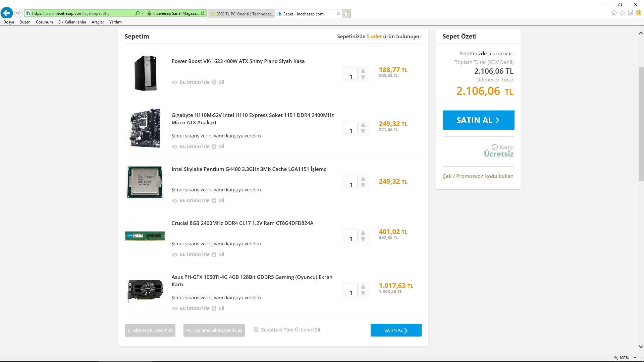Click the browser back arrow button
The image size is (644, 362).
click(7, 13)
